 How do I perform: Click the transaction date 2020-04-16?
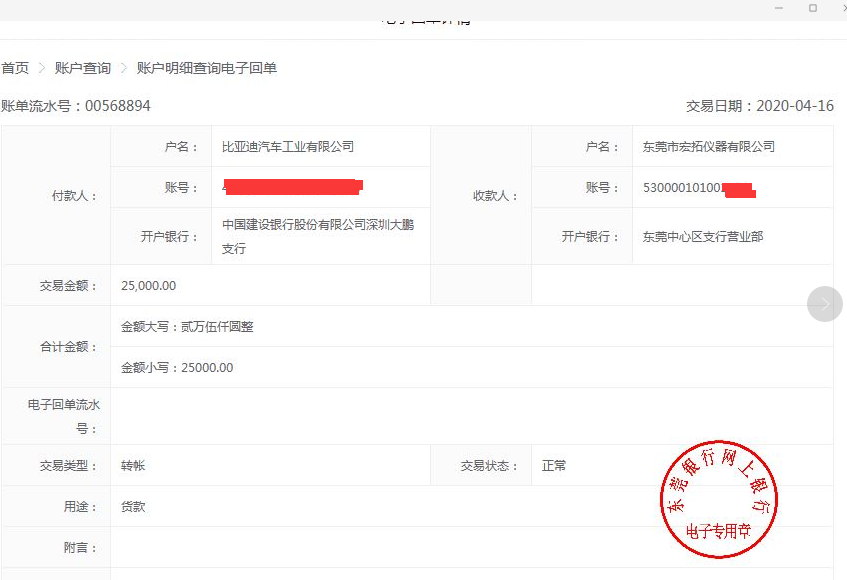point(795,106)
